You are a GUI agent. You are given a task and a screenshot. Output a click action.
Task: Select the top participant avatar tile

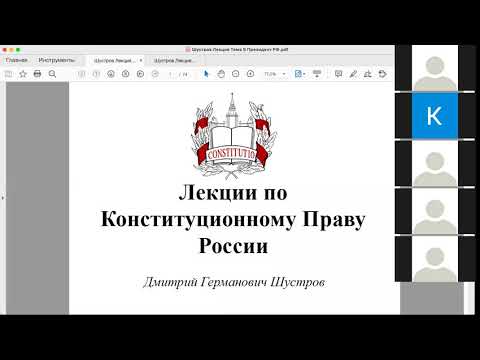coord(435,68)
